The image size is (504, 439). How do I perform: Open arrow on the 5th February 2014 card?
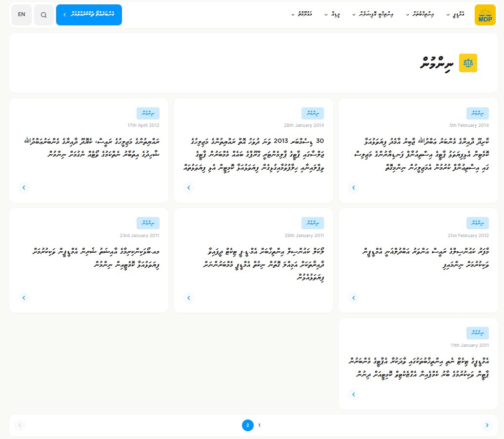[x=354, y=188]
